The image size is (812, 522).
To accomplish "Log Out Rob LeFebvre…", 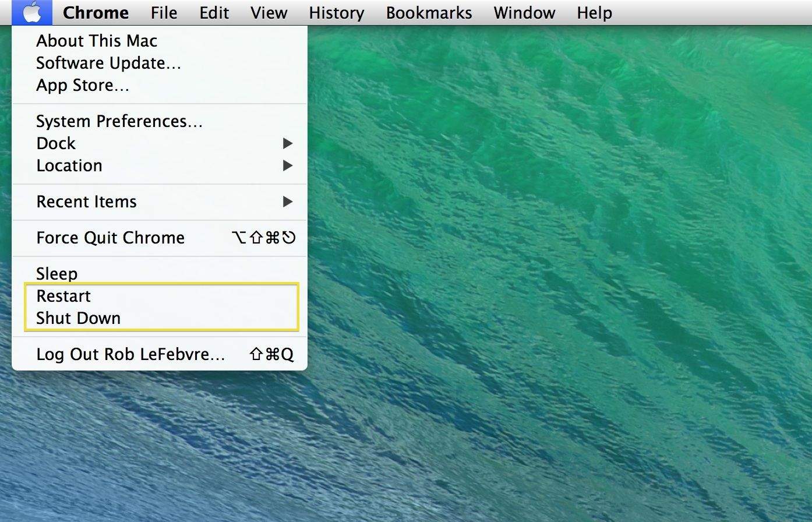I will [130, 354].
